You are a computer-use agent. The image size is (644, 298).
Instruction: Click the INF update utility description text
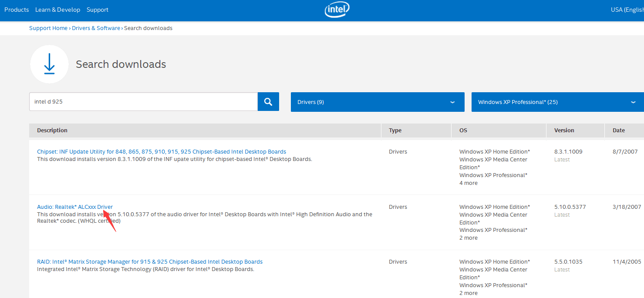[175, 159]
